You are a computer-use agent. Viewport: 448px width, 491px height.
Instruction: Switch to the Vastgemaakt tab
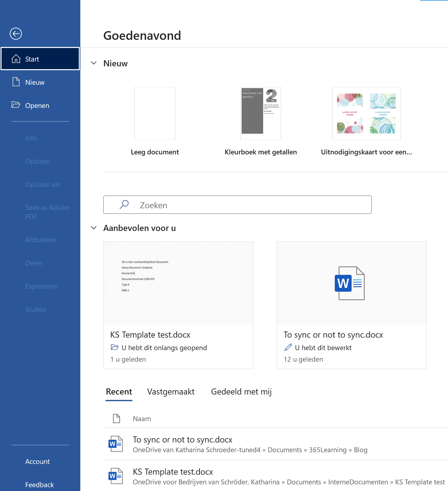[171, 391]
